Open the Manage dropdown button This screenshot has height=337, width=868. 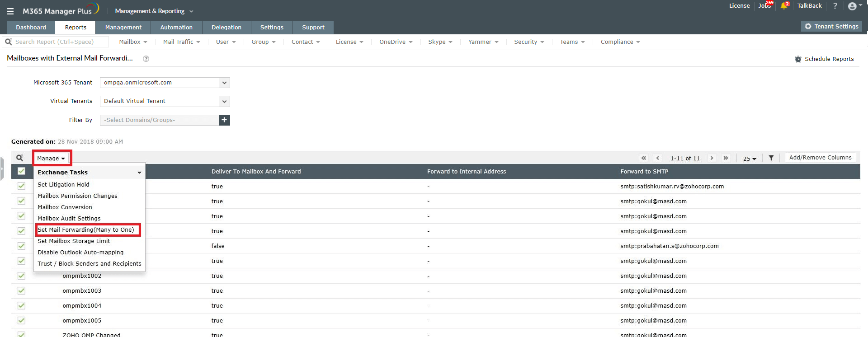(x=52, y=158)
